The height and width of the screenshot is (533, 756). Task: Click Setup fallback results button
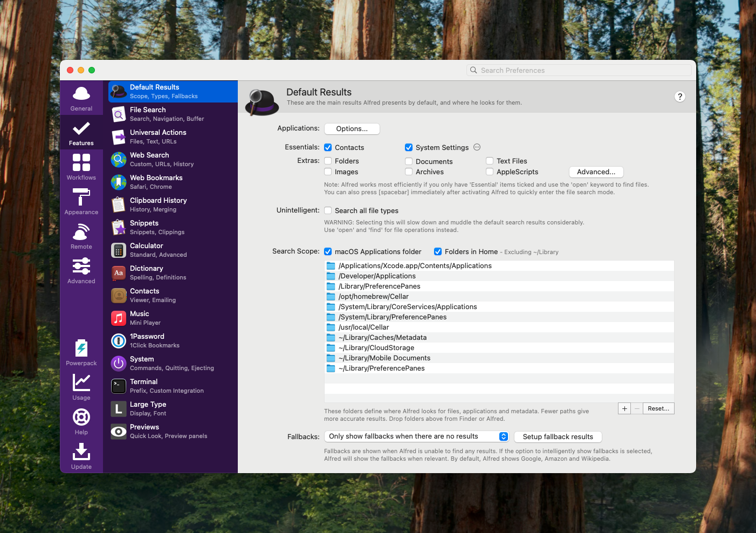558,437
